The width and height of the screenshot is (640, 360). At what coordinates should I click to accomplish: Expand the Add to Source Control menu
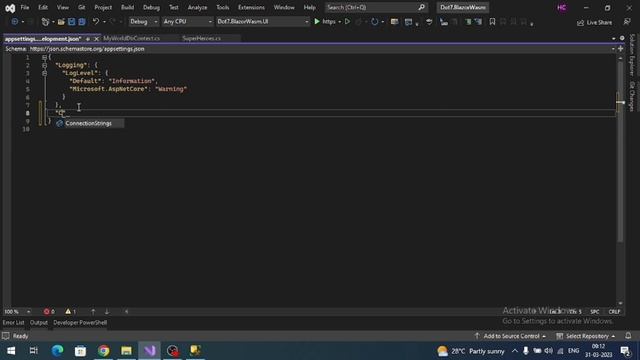point(510,336)
